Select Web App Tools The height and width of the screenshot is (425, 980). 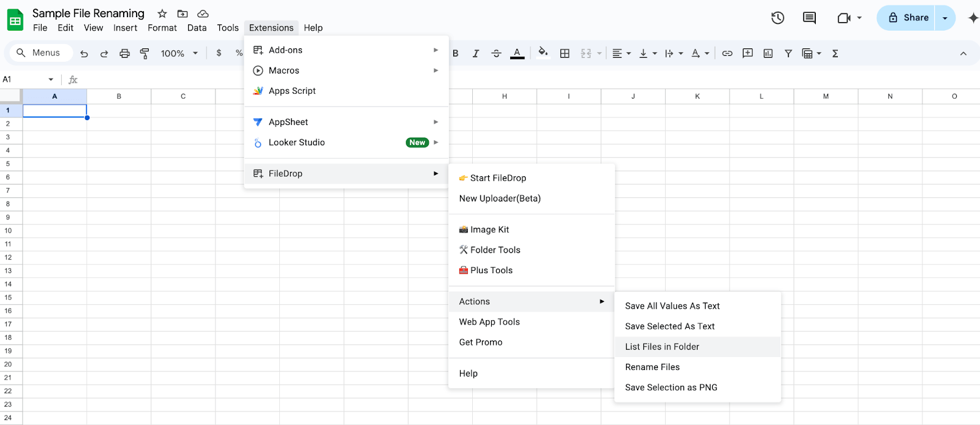coord(531,322)
